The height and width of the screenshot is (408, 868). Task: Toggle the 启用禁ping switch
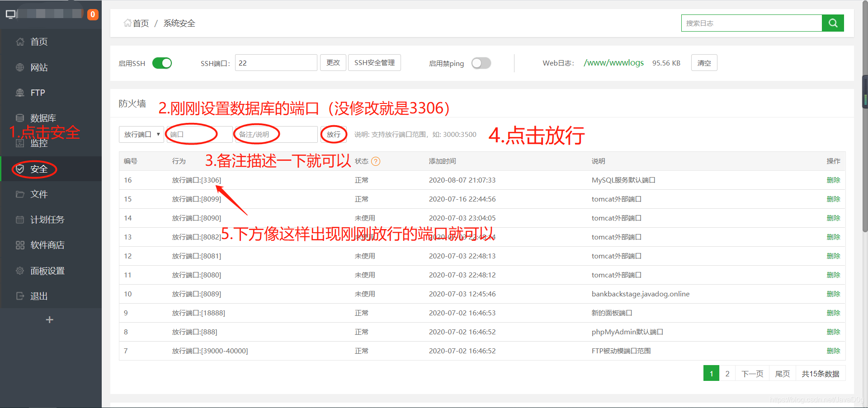481,63
